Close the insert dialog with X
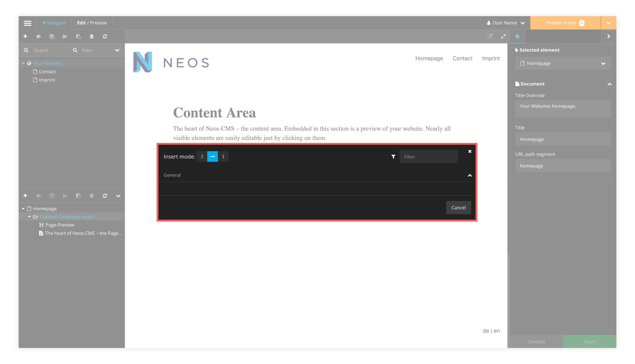 tap(470, 151)
